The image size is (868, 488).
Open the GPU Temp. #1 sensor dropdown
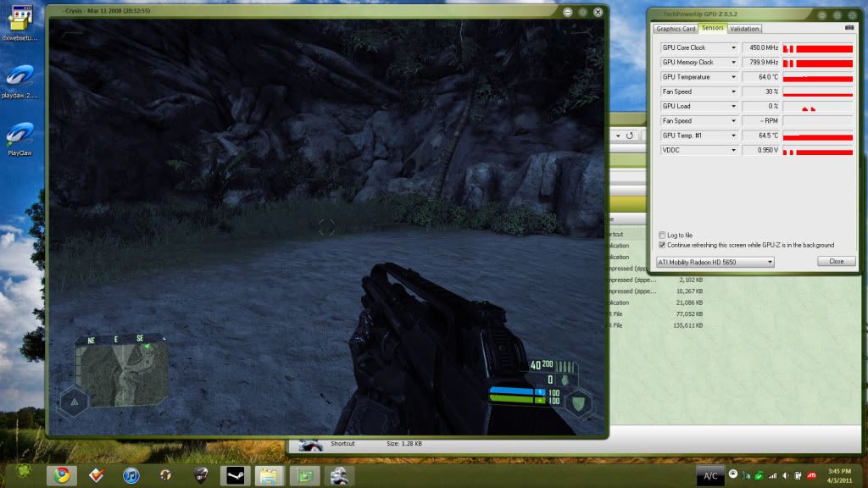(733, 136)
